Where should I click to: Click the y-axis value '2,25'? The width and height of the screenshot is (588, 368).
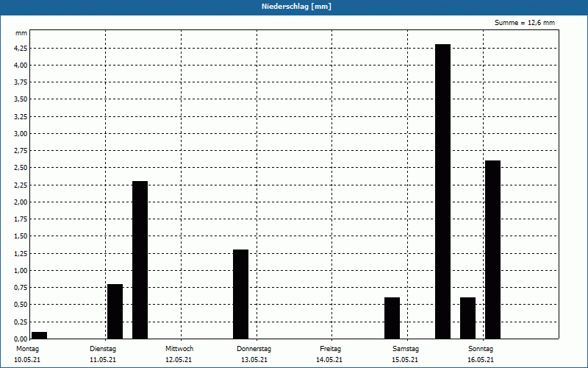click(x=21, y=185)
